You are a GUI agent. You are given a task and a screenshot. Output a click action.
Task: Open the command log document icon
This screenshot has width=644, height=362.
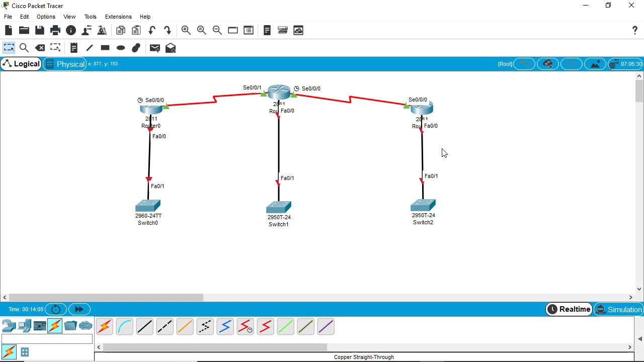pyautogui.click(x=267, y=31)
